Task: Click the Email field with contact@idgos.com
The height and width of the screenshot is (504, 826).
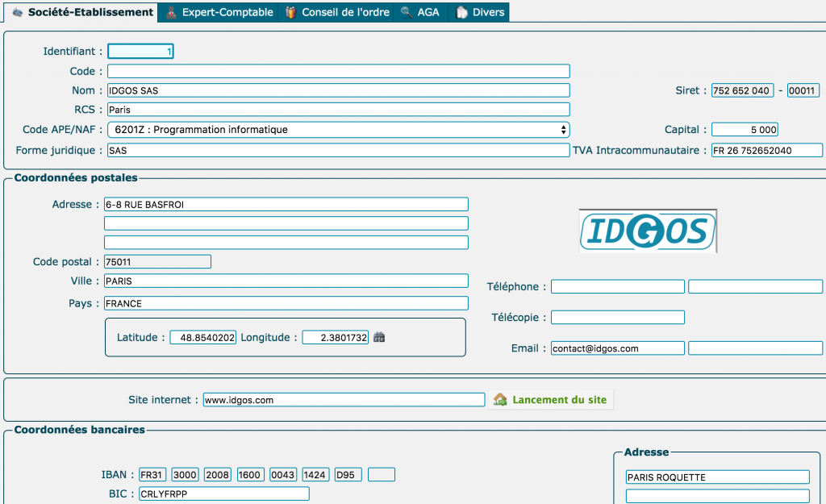Action: point(617,348)
